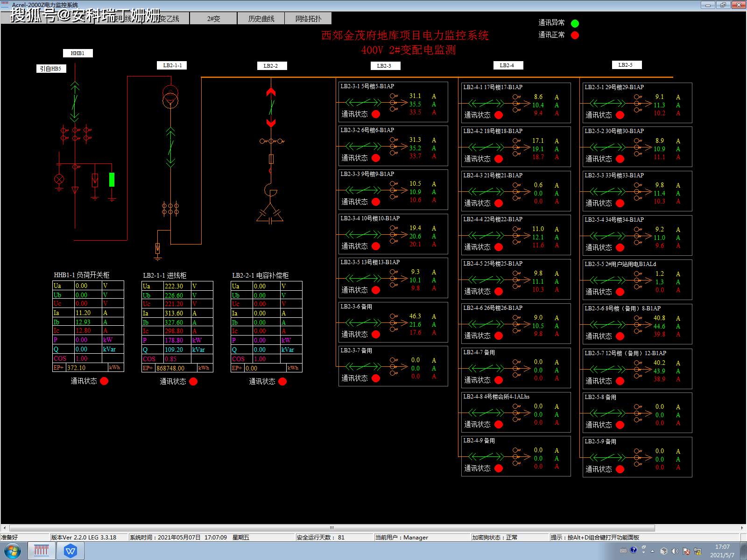Open WPS icon in the taskbar
The image size is (747, 560).
pyautogui.click(x=70, y=551)
